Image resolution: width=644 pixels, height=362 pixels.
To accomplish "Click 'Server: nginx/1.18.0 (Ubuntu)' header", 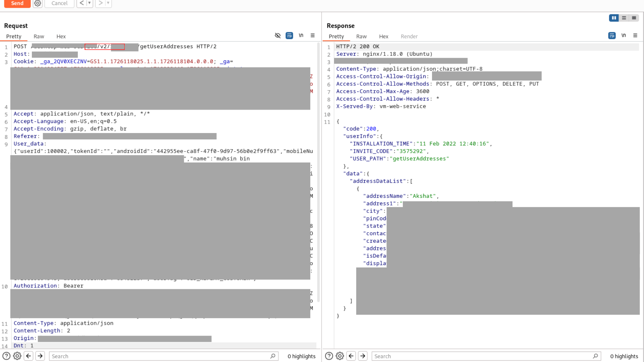I will click(384, 54).
